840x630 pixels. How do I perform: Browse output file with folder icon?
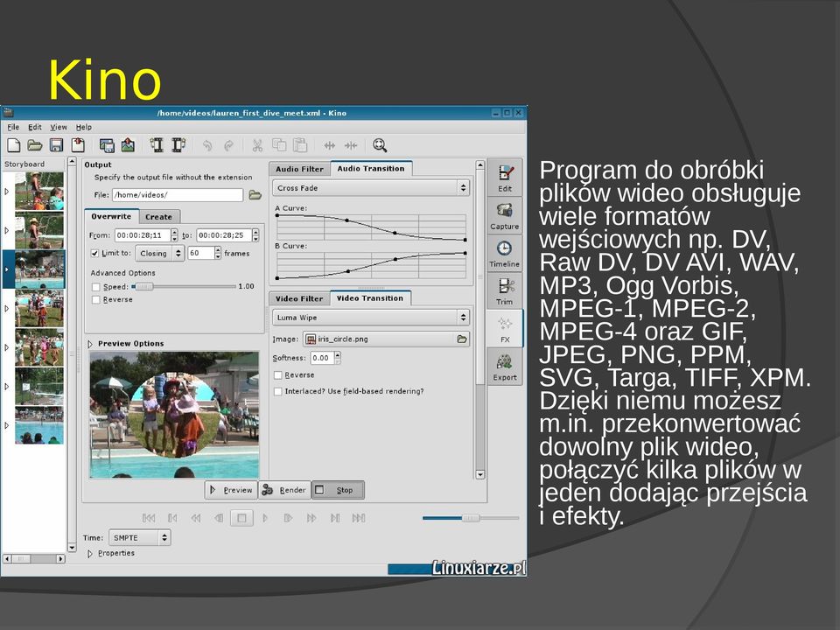tap(255, 195)
